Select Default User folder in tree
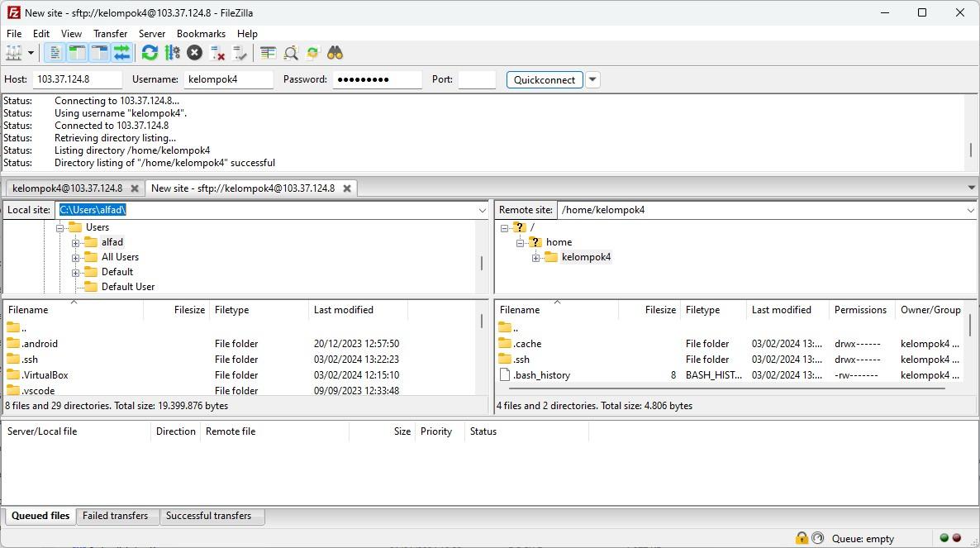 127,287
